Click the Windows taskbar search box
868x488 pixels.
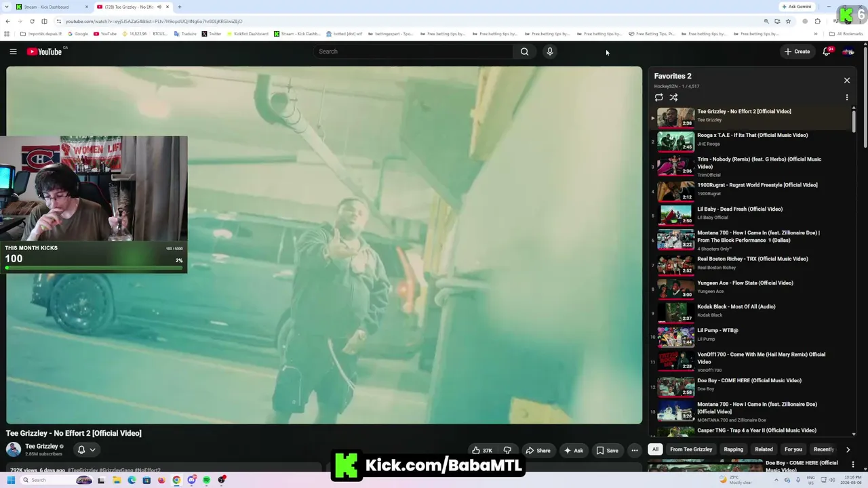point(56,480)
